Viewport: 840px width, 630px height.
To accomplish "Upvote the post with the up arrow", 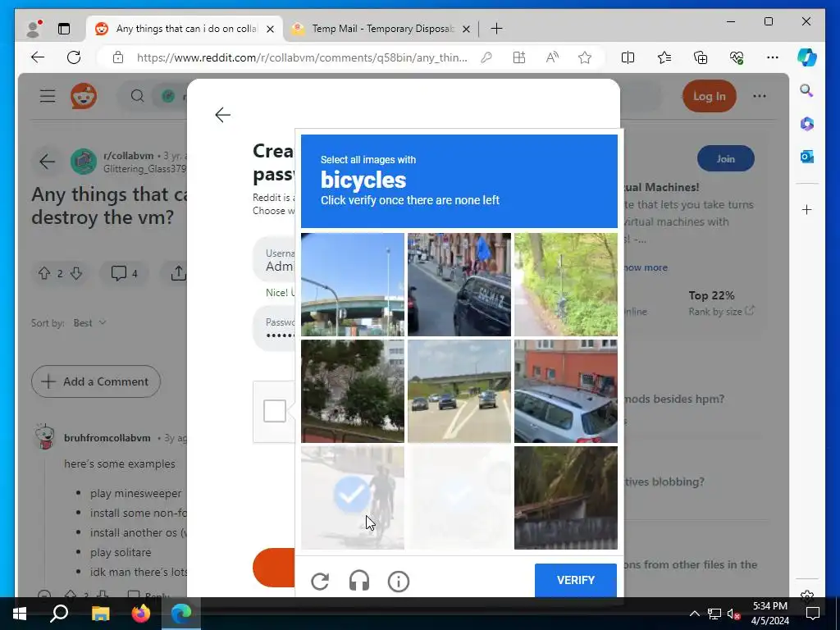I will click(x=44, y=273).
